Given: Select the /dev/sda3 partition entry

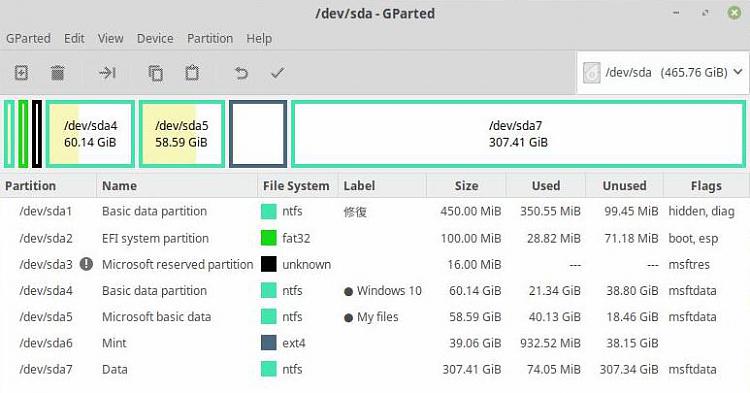Looking at the screenshot, I should coord(375,264).
